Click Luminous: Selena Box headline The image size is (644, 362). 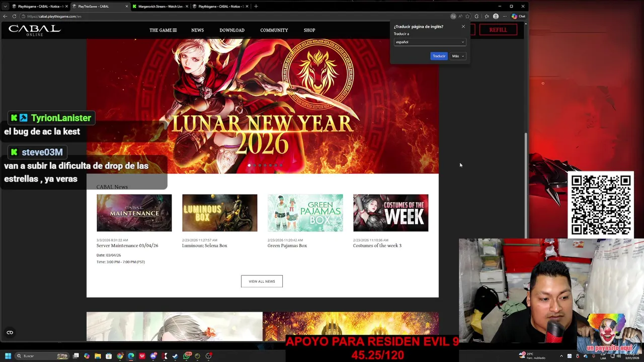pyautogui.click(x=204, y=246)
